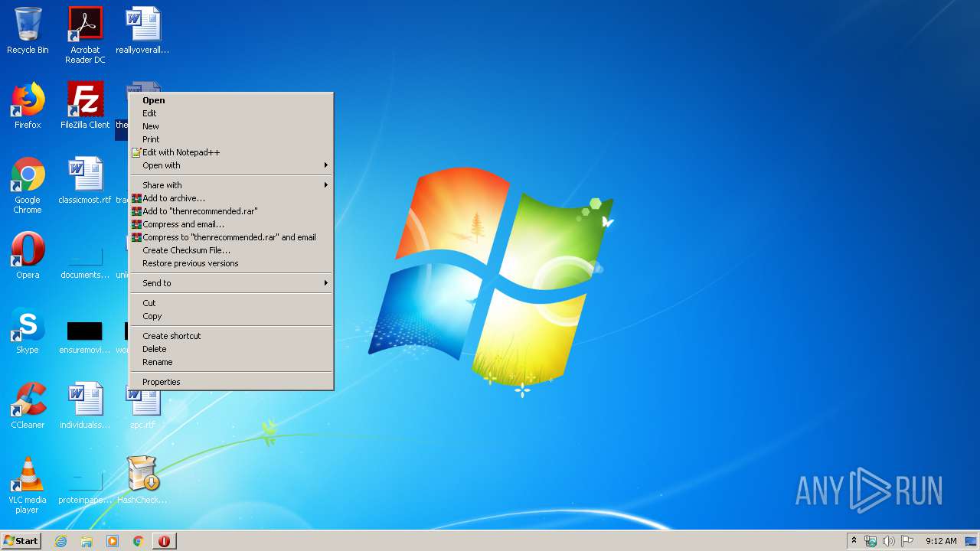Open the Action Center flag icon

[906, 541]
